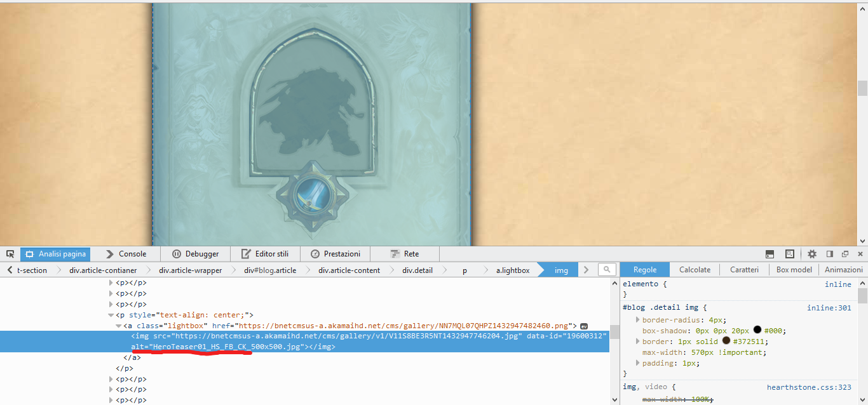The width and height of the screenshot is (868, 405).
Task: Switch to the Calcolate tab
Action: point(695,270)
